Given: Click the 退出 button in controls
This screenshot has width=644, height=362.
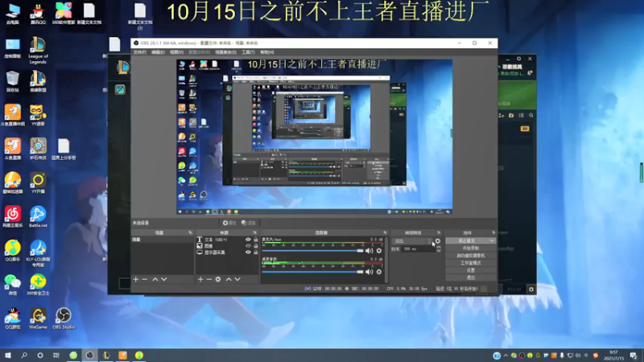Looking at the screenshot, I should (471, 278).
